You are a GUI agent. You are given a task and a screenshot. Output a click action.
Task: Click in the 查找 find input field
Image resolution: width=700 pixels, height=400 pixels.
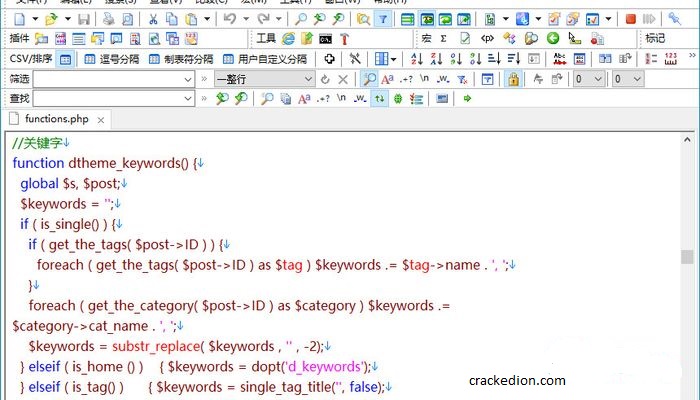pos(113,99)
